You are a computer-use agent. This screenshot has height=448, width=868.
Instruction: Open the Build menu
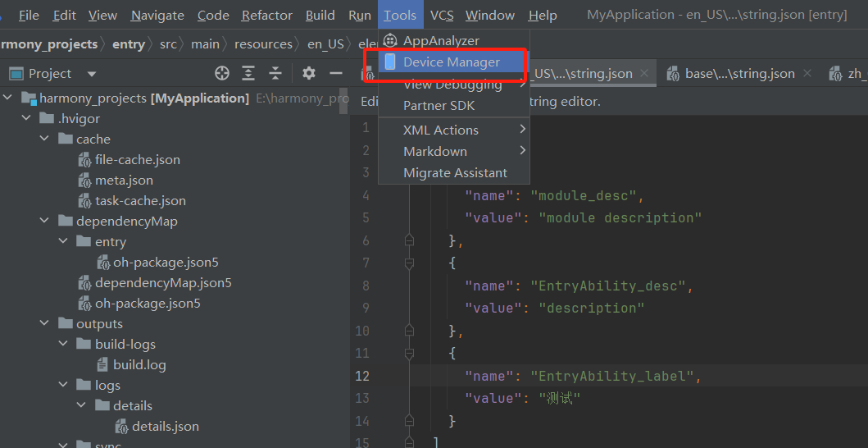pos(320,15)
